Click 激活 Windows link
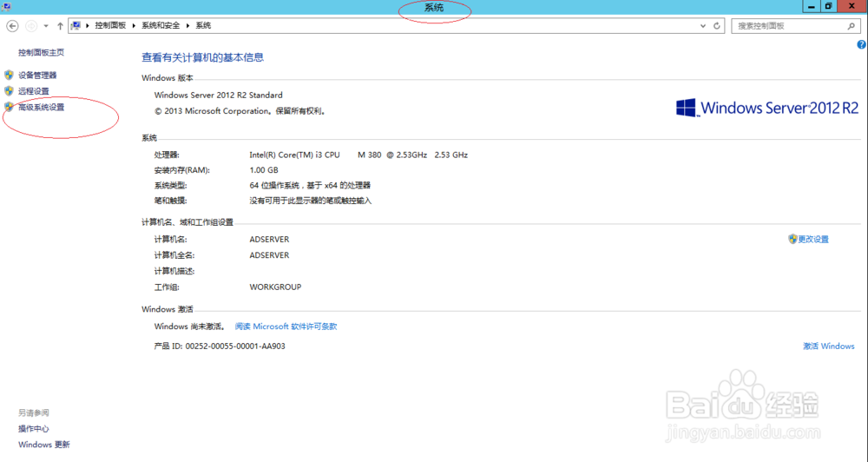The width and height of the screenshot is (868, 462). click(829, 346)
